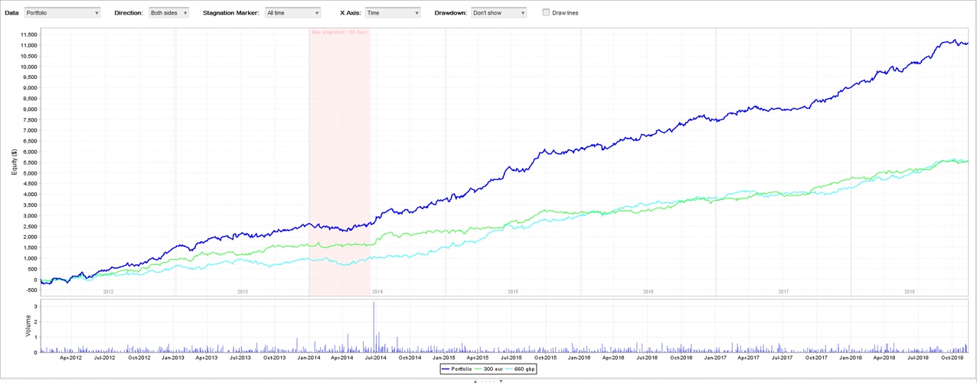
Task: Click the Oct-2013 date label on the volume axis
Action: click(274, 357)
